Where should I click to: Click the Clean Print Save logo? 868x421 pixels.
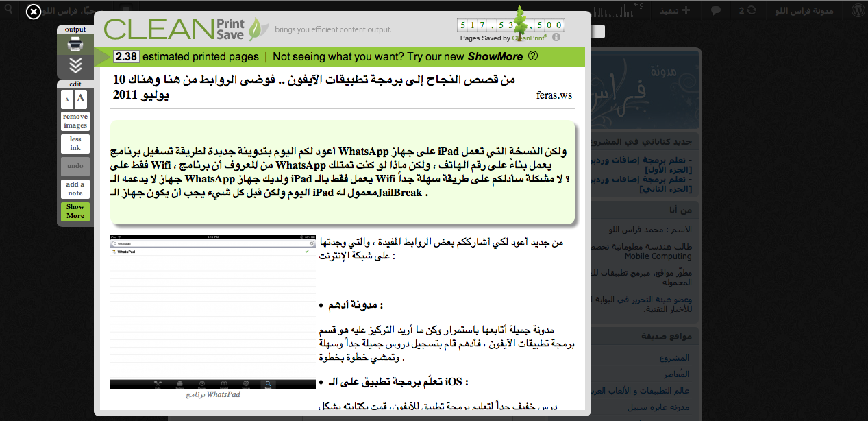click(186, 29)
